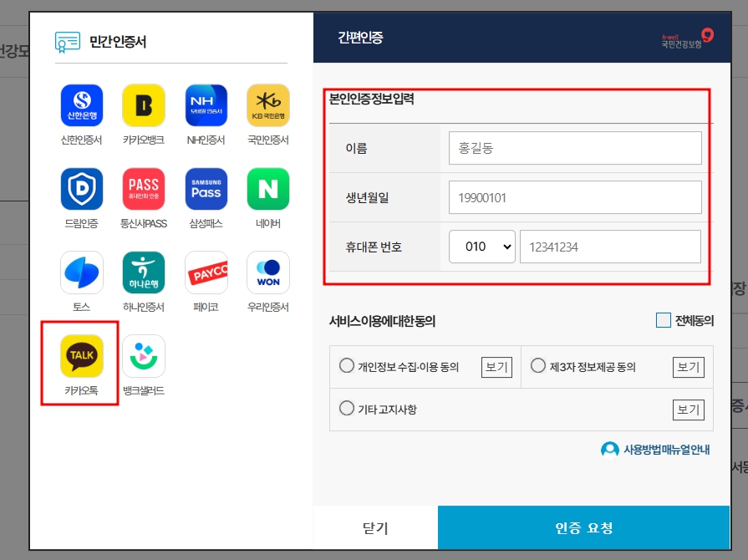Viewport: 748px width, 560px height.
Task: Check the 전체동의 checkbox
Action: tap(663, 321)
